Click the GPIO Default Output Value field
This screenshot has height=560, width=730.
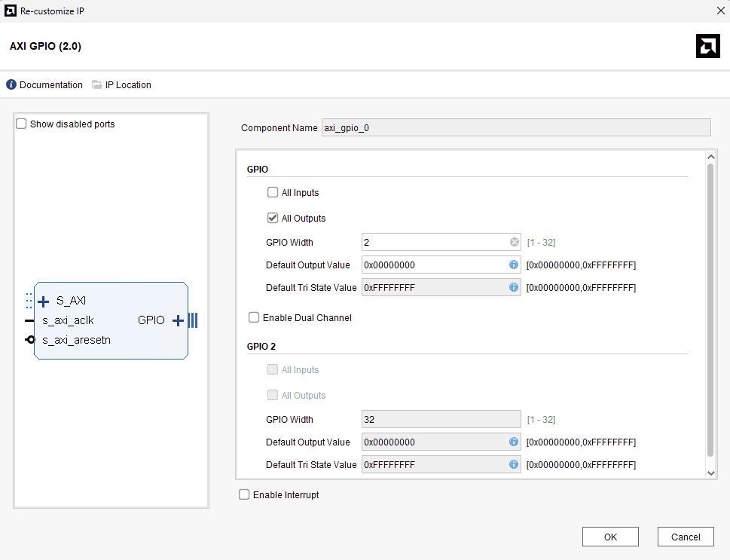coord(433,265)
